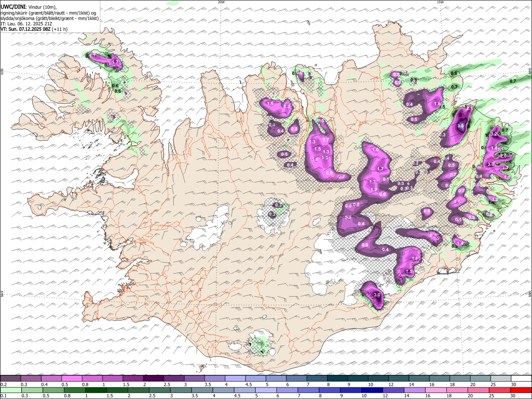
Task: Click the 20W longitude label
Action: pos(221,2)
